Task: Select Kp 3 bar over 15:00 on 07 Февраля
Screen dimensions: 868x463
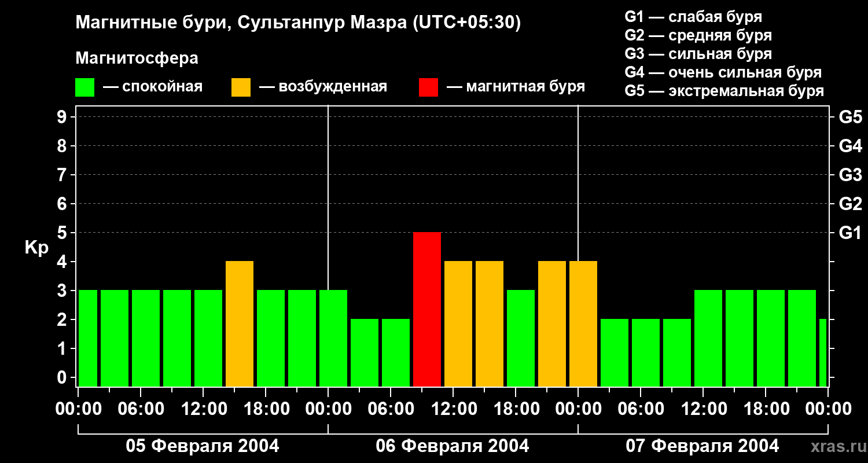Action: pyautogui.click(x=740, y=339)
